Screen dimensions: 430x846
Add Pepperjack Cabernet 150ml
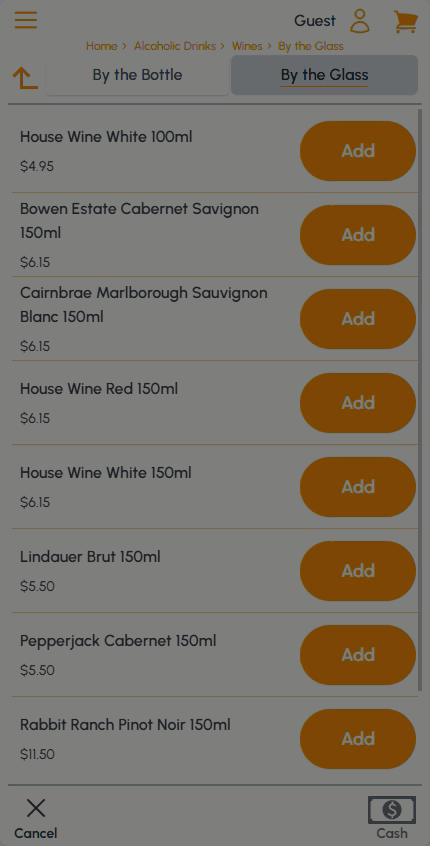pos(358,655)
